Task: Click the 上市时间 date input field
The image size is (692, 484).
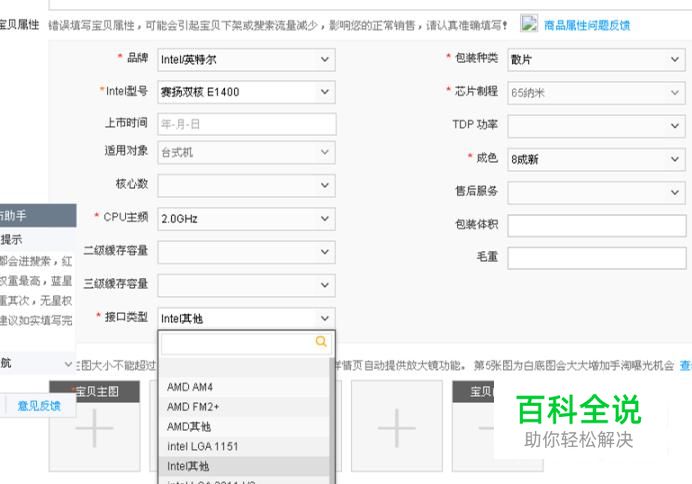Action: [x=247, y=124]
